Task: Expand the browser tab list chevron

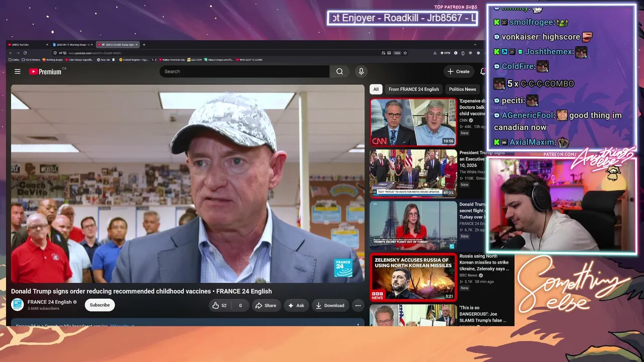Action: coord(475,45)
